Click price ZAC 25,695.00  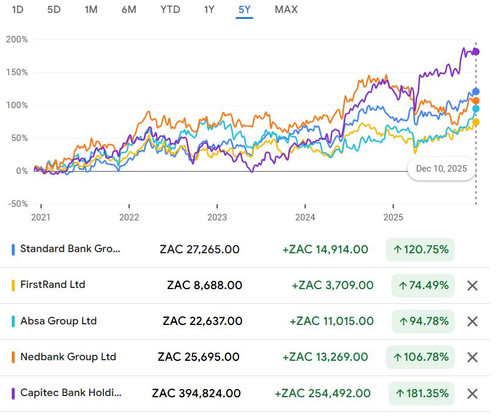click(x=199, y=357)
